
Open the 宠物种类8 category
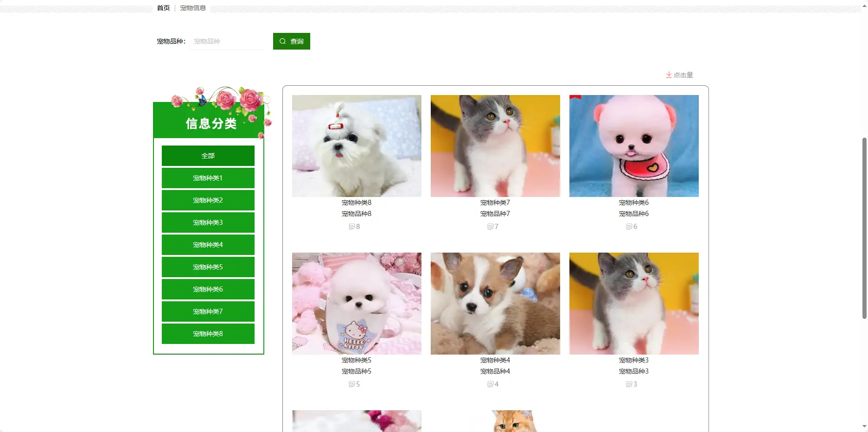click(208, 334)
